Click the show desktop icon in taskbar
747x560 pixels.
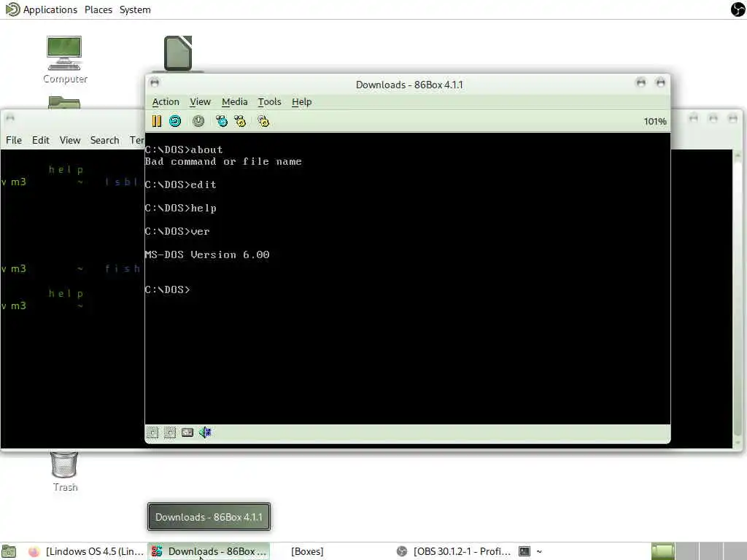point(9,551)
